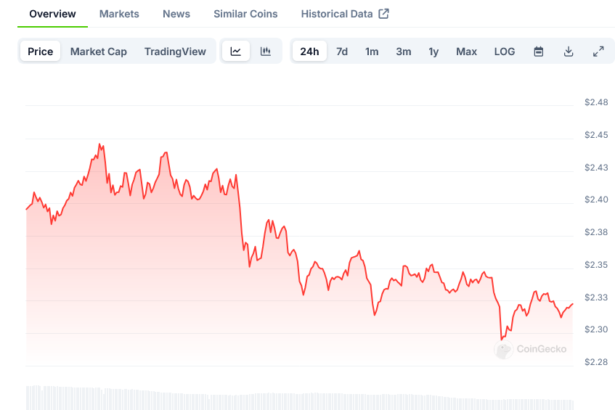The height and width of the screenshot is (410, 615).
Task: Click the volume bar strip below chart
Action: 300,397
